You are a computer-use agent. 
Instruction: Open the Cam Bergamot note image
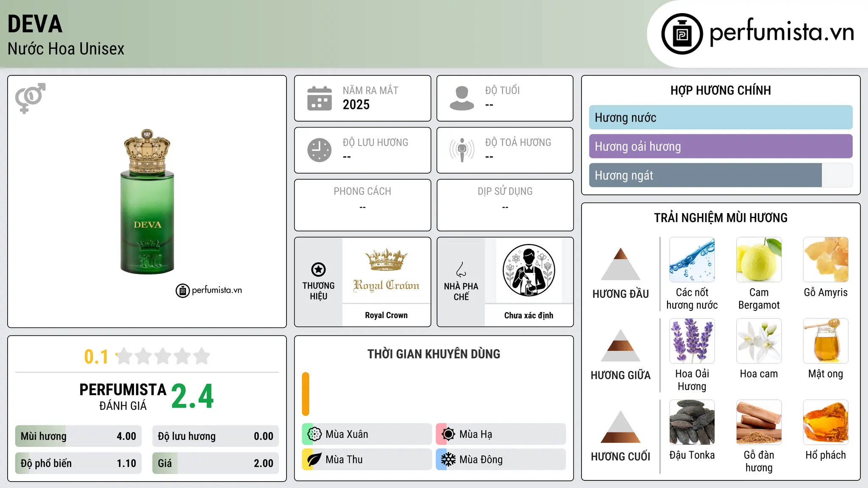(759, 260)
